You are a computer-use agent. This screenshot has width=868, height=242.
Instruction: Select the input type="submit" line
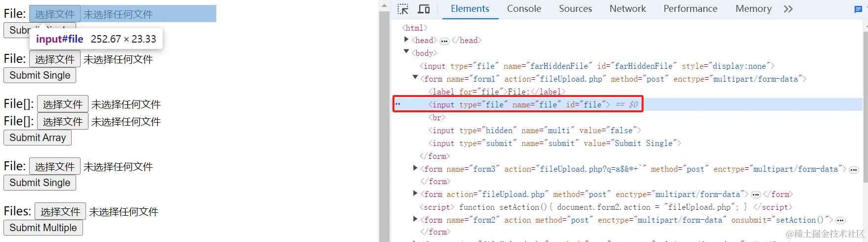[x=555, y=144]
